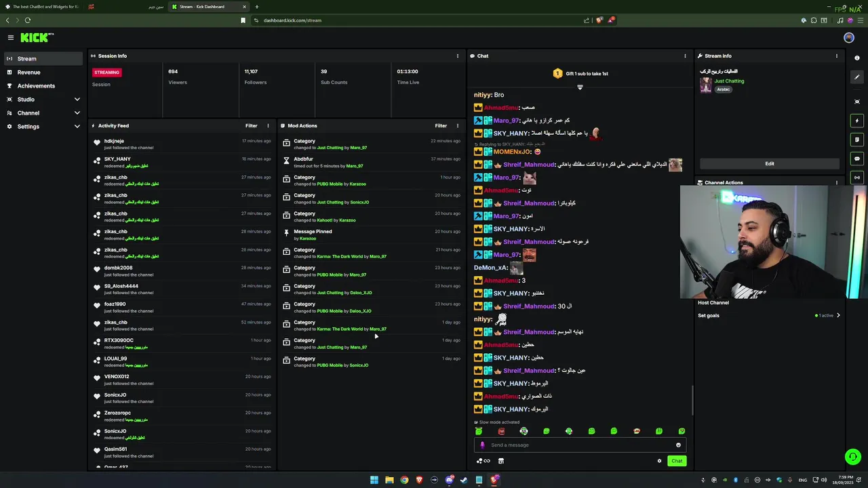Send message with the green Chat button
The image size is (868, 488).
pyautogui.click(x=677, y=461)
